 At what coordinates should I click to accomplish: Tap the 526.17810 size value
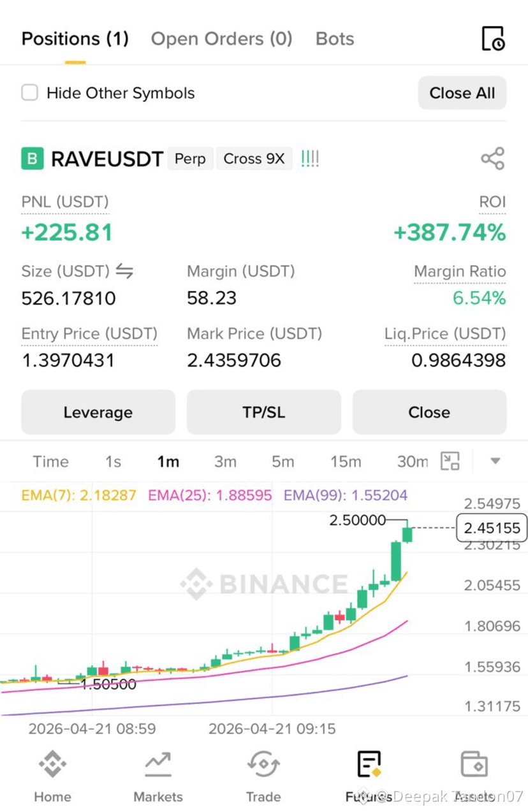(69, 298)
